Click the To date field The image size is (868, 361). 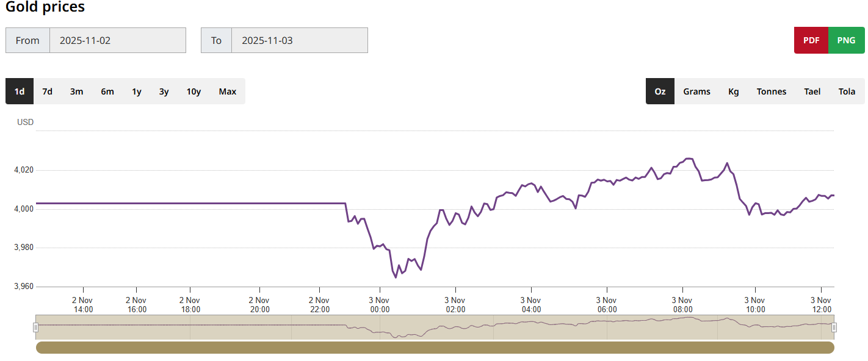click(x=299, y=40)
